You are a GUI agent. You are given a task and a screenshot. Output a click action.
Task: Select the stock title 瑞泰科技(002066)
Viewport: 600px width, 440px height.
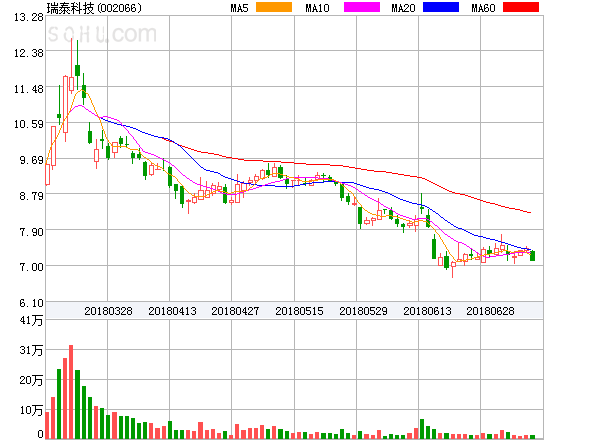(94, 8)
